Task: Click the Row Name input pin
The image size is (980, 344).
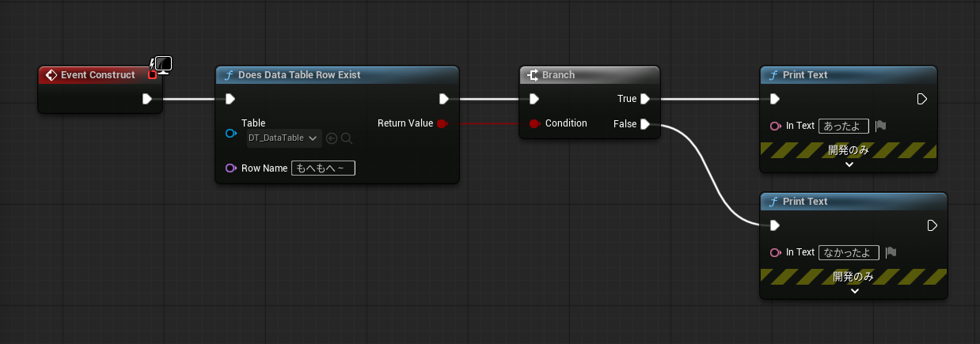Action: [x=230, y=168]
